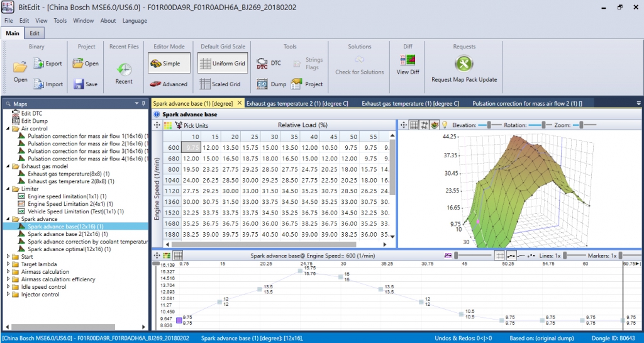Expand the Target lambda folder

[x=9, y=264]
